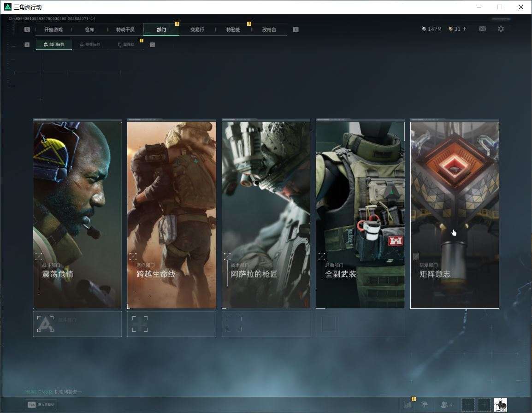532x413 pixels.
Task: Open the 全副武装 logistics department card
Action: tap(361, 215)
